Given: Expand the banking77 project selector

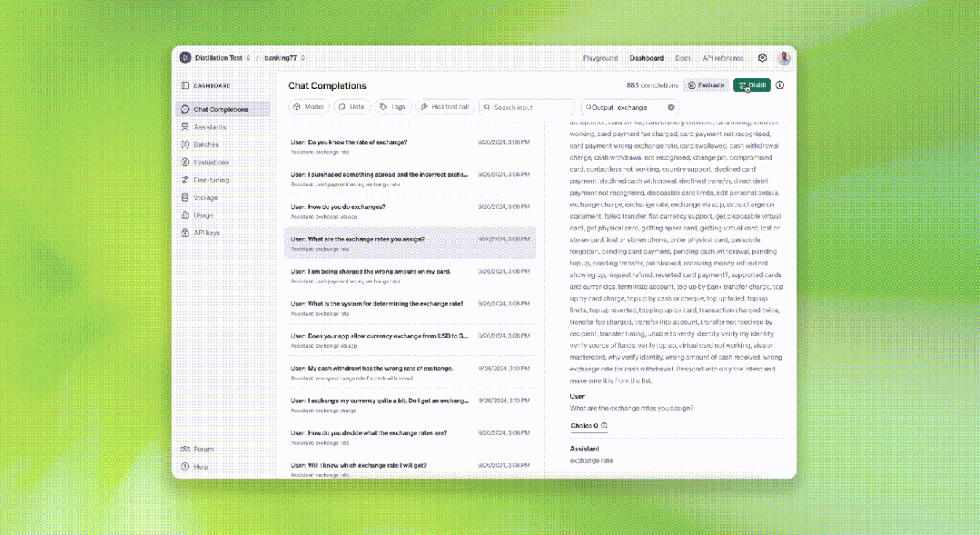Looking at the screenshot, I should click(303, 58).
